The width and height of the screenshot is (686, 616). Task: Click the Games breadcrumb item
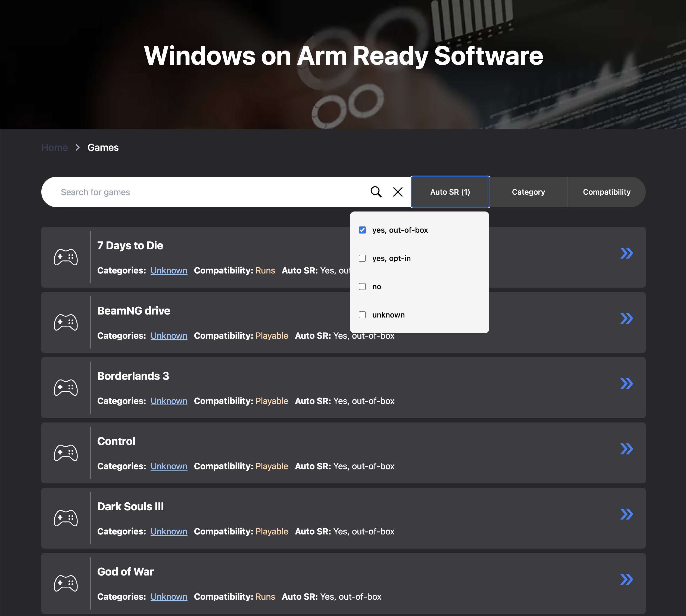coord(103,148)
